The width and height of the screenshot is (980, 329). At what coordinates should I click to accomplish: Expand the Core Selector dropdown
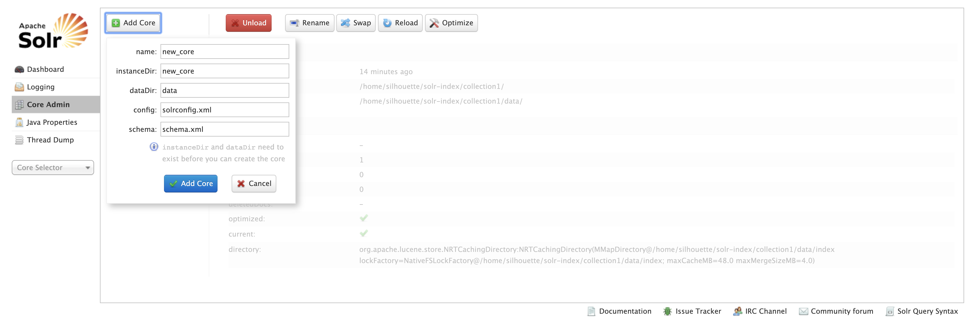53,167
